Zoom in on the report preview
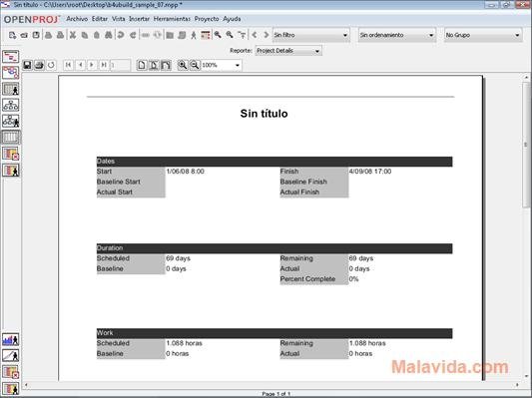 click(183, 65)
